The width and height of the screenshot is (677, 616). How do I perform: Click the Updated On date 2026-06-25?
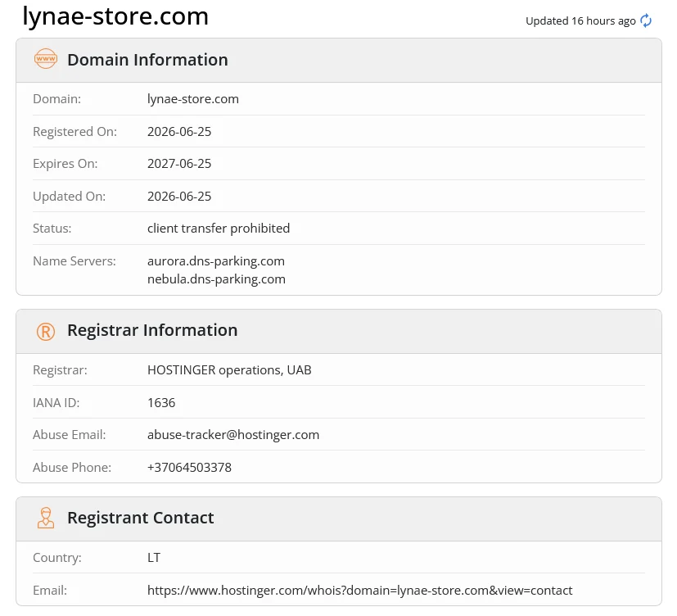pyautogui.click(x=179, y=196)
